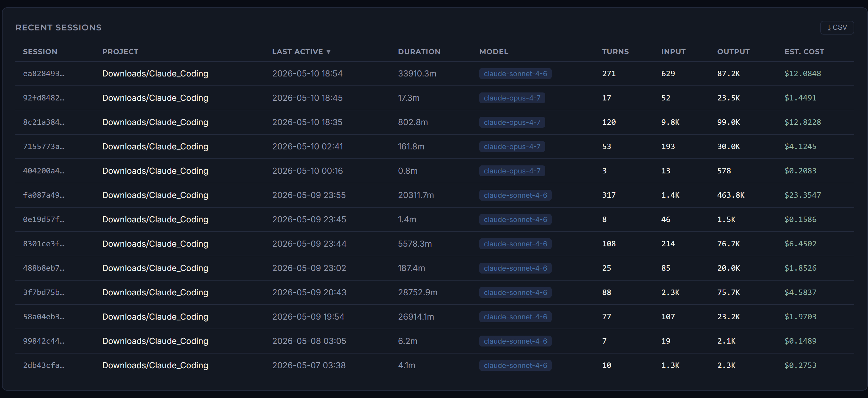This screenshot has width=868, height=398.
Task: Sort by Session column header
Action: 40,52
